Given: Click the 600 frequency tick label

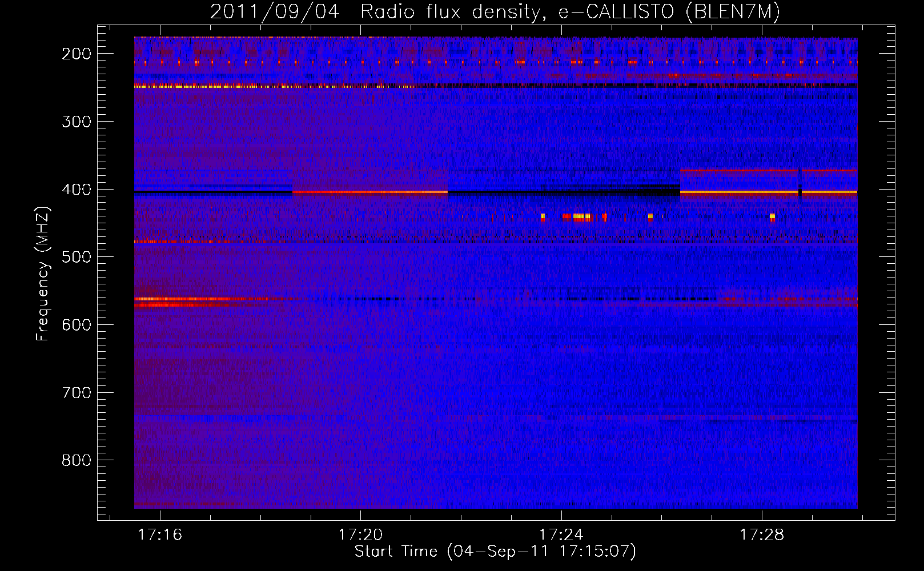Looking at the screenshot, I should click(77, 325).
